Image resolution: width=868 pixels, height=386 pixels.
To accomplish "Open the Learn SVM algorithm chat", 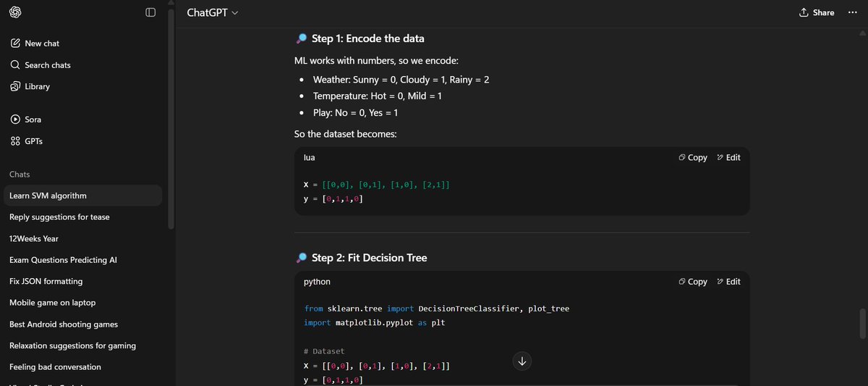I will pyautogui.click(x=84, y=196).
